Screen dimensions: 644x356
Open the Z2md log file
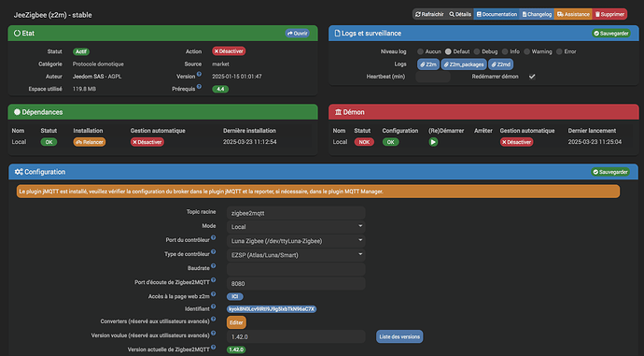500,64
